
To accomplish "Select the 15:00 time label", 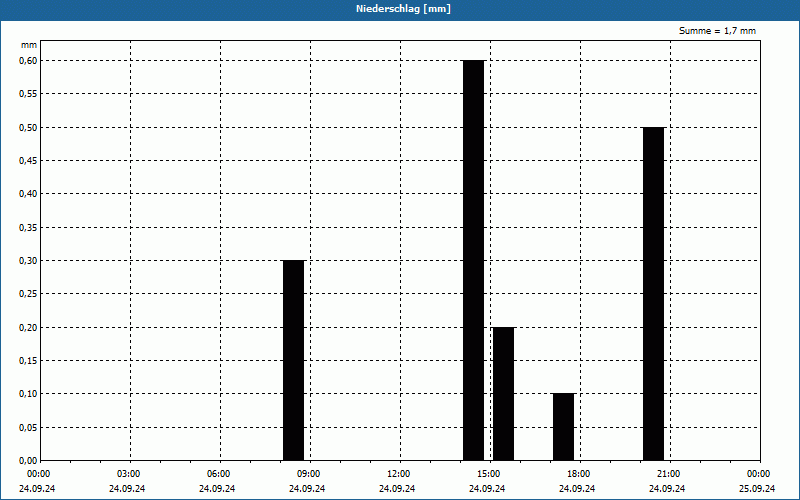I will tap(488, 474).
